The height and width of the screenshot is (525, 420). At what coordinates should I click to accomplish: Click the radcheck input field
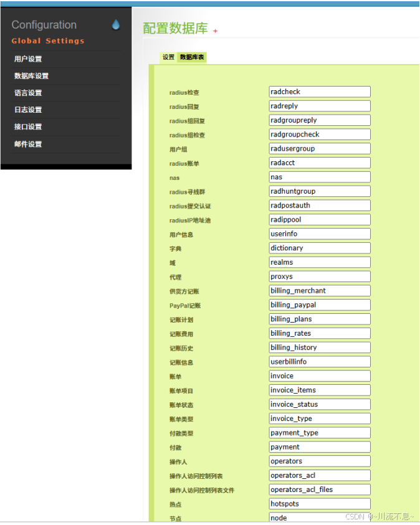coord(320,92)
